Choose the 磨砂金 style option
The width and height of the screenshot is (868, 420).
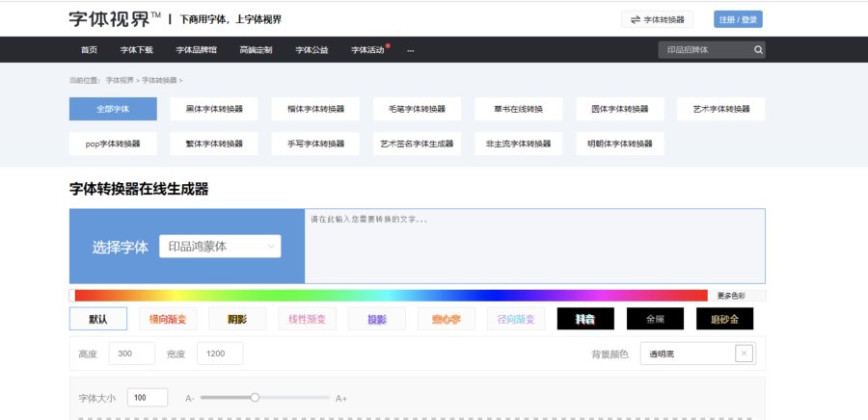pos(724,319)
